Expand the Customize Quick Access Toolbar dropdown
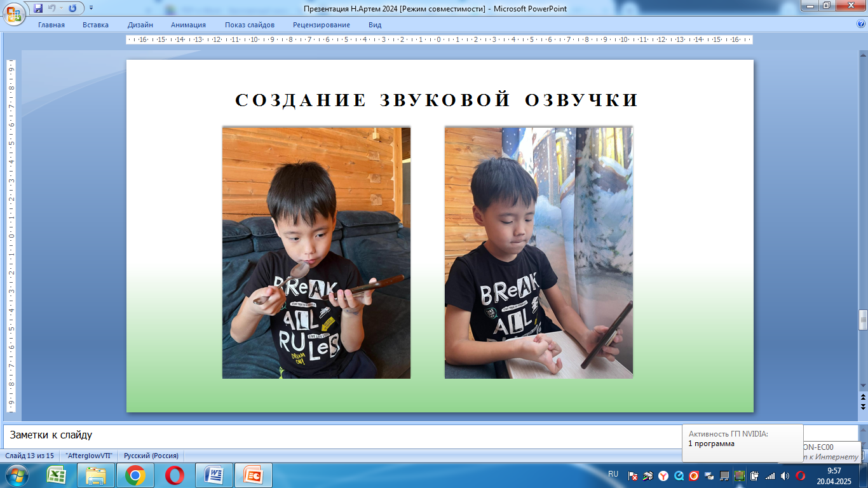The image size is (868, 488). pyautogui.click(x=91, y=8)
